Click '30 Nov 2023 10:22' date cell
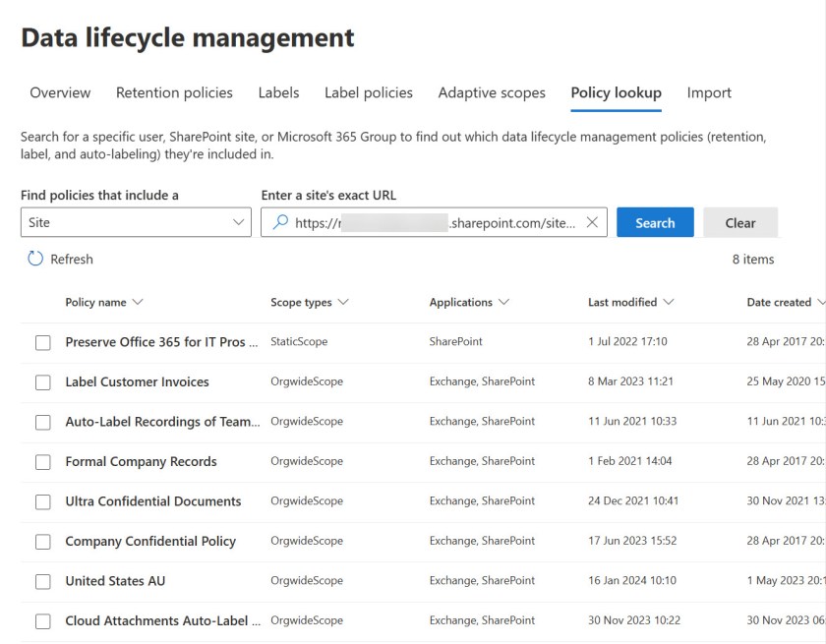 pyautogui.click(x=634, y=620)
